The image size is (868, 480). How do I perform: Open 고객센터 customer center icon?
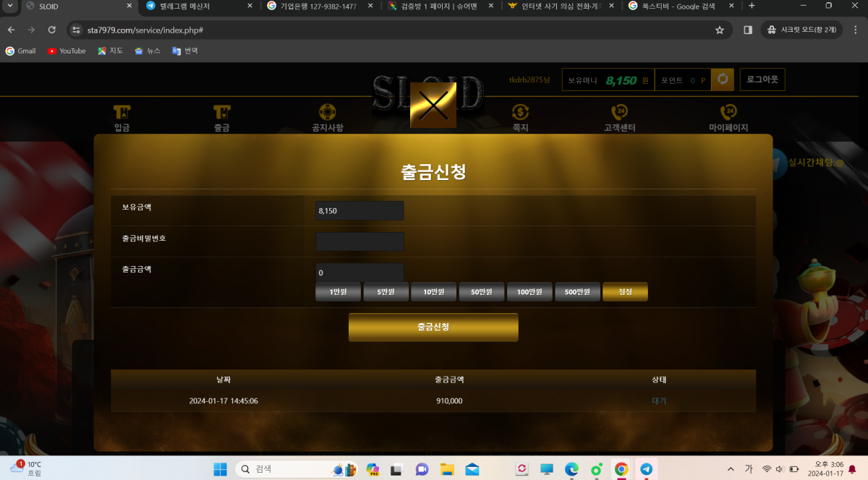pos(619,113)
